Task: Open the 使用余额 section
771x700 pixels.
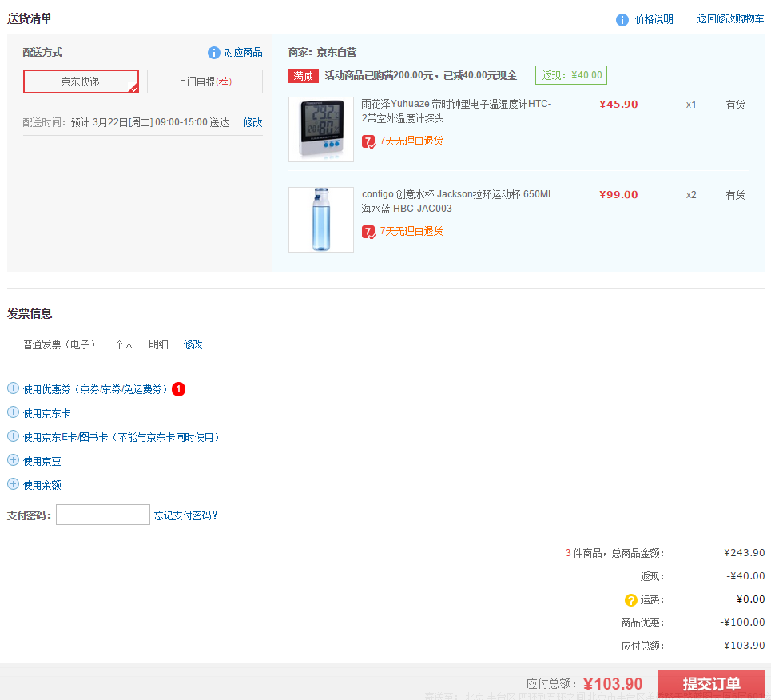Action: [42, 486]
